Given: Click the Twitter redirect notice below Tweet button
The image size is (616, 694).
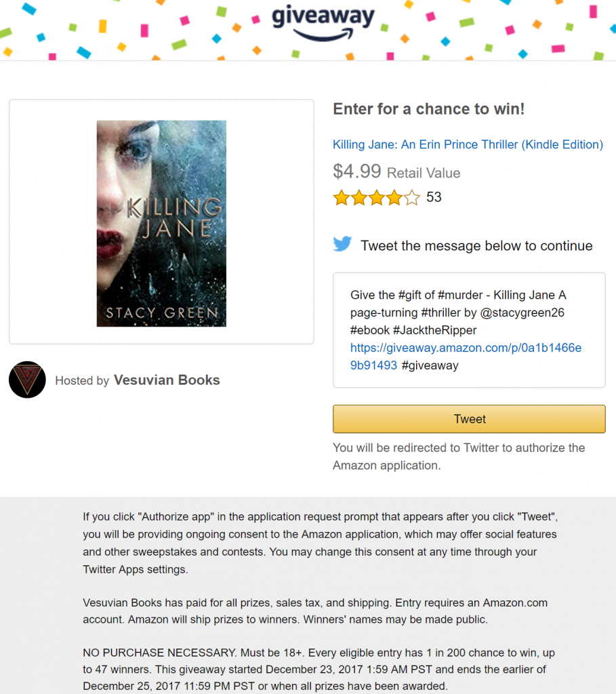Looking at the screenshot, I should tap(459, 456).
